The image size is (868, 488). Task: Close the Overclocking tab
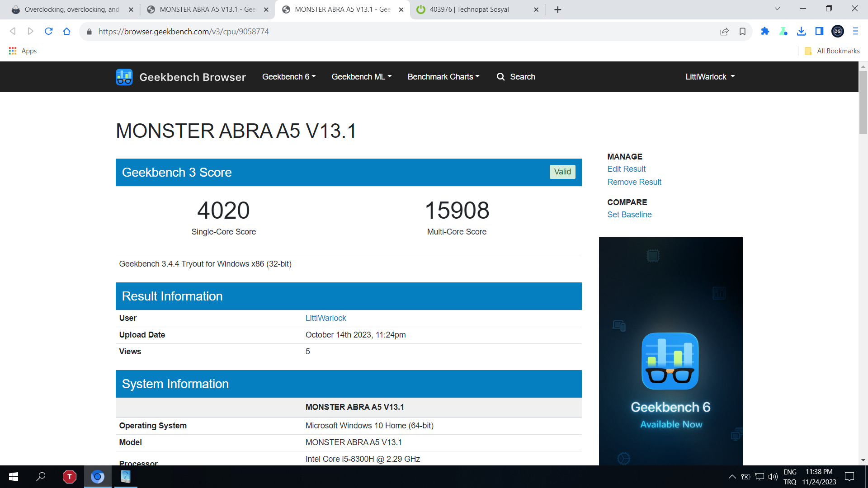click(x=131, y=9)
